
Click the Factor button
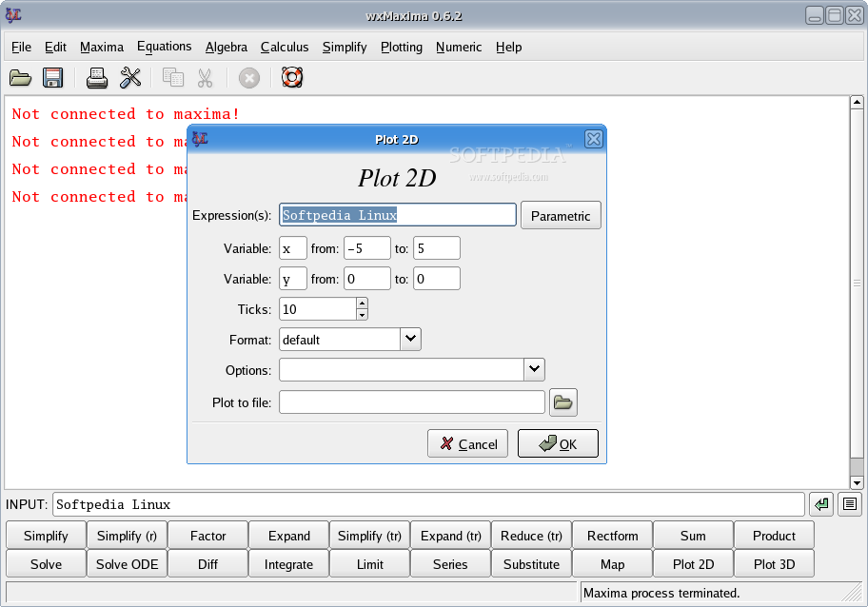click(x=208, y=536)
